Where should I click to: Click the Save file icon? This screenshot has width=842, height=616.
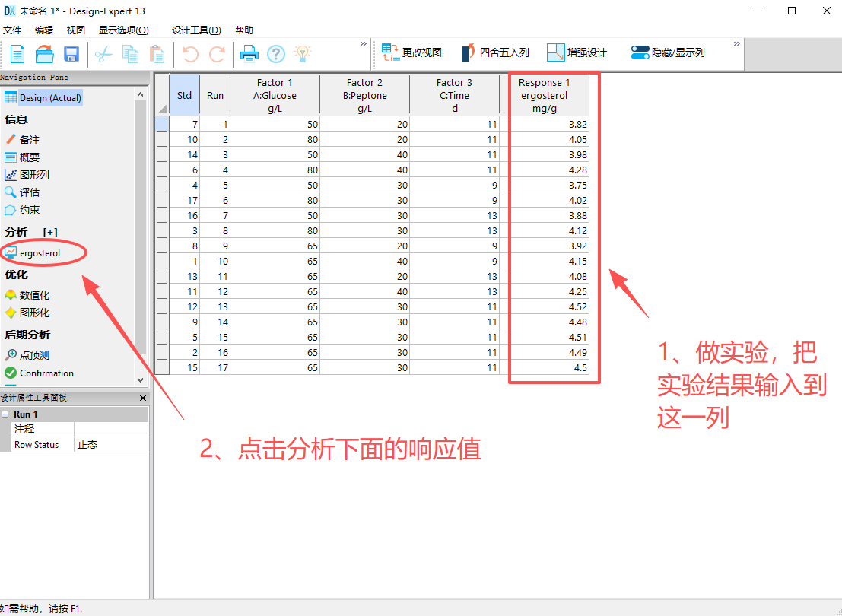coord(71,53)
